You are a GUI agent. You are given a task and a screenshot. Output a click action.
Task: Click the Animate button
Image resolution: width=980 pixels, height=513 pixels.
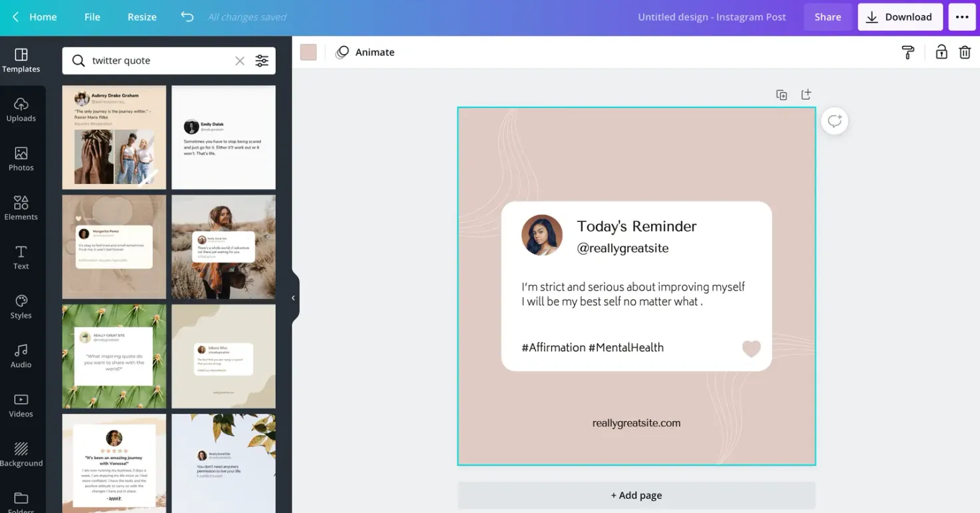click(x=366, y=52)
